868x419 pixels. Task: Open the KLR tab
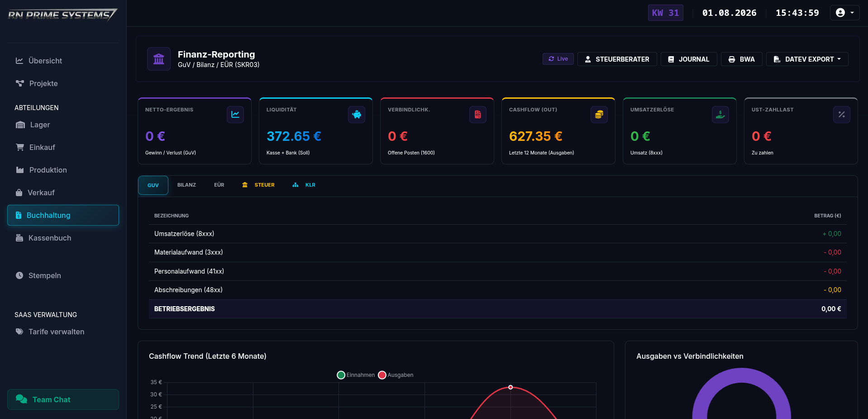304,185
